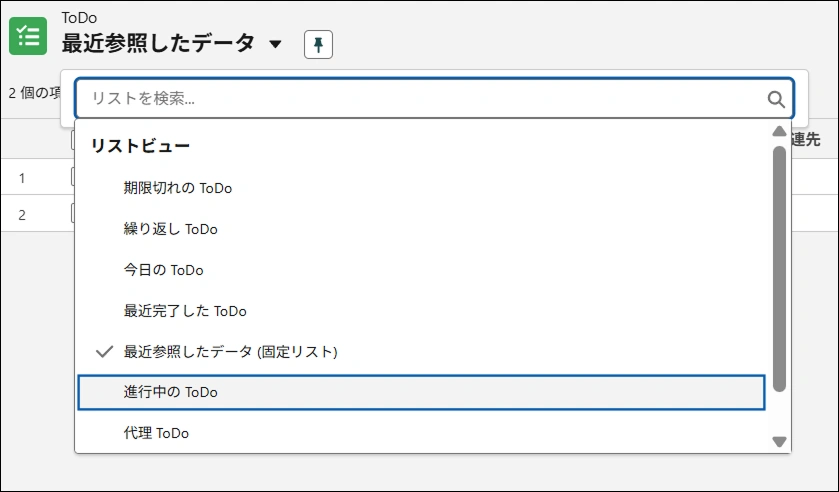Image resolution: width=839 pixels, height=492 pixels.
Task: Open the 最近完了した ToDo list view
Action: click(185, 311)
